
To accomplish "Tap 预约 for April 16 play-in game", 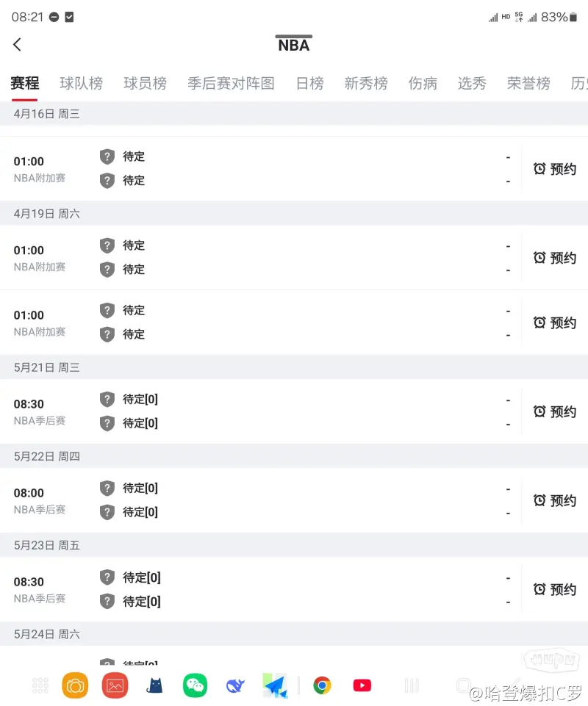I will click(555, 169).
